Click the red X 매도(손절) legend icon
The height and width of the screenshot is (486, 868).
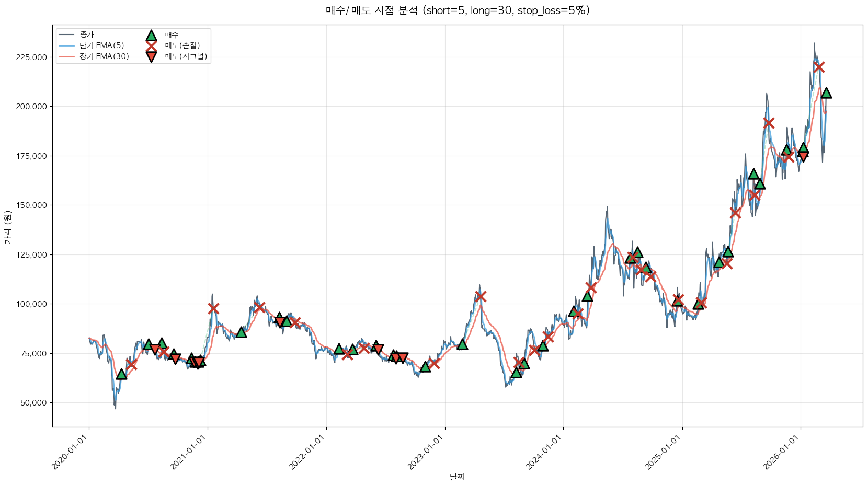(151, 46)
